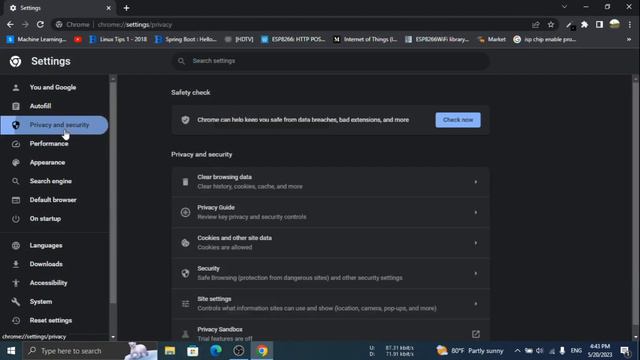Open Machine Learning bookmark
Screen dimensions: 640x360
[x=36, y=39]
